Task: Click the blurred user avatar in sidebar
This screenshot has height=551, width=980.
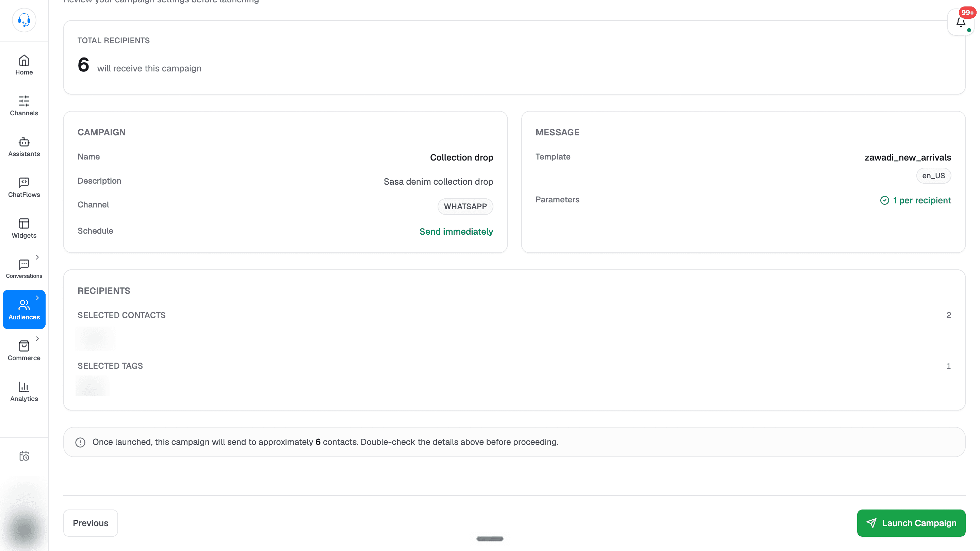Action: 24,530
